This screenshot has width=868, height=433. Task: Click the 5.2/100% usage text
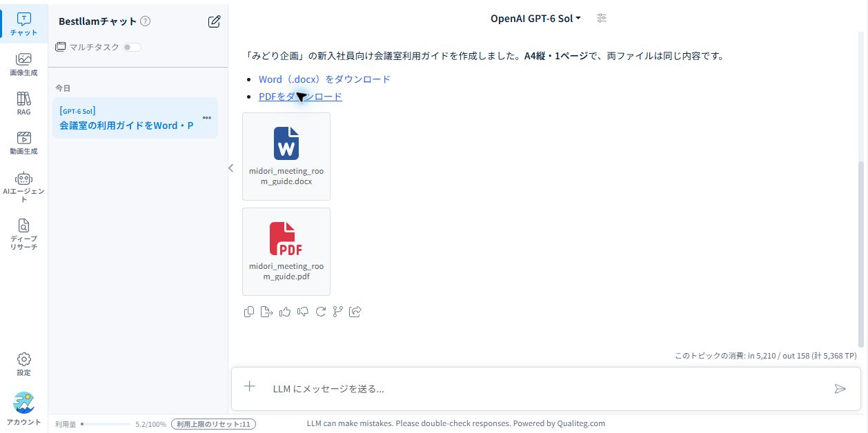click(150, 424)
